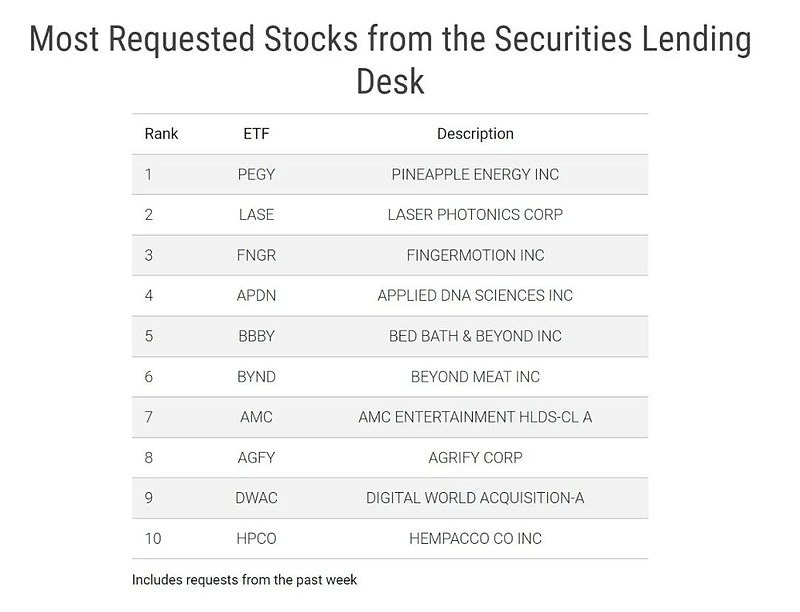Image resolution: width=800 pixels, height=612 pixels.
Task: Click FNGR ticker in row three
Action: [256, 255]
